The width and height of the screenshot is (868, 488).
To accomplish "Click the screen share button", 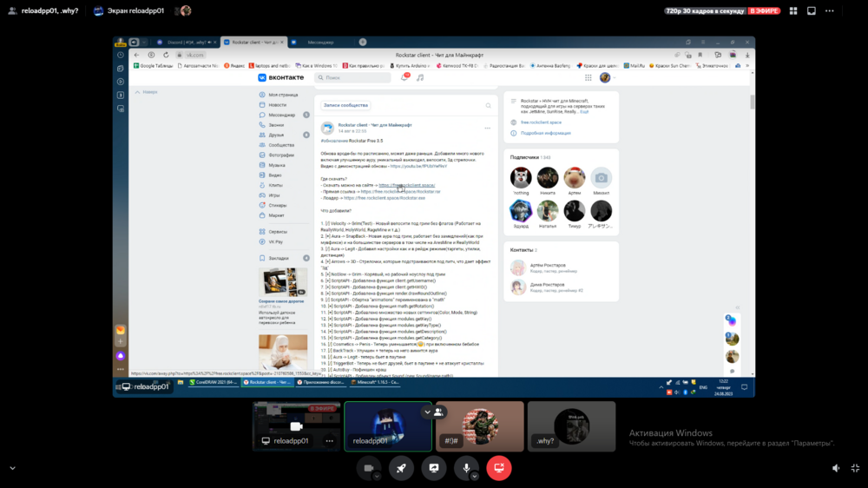I will coord(434,468).
